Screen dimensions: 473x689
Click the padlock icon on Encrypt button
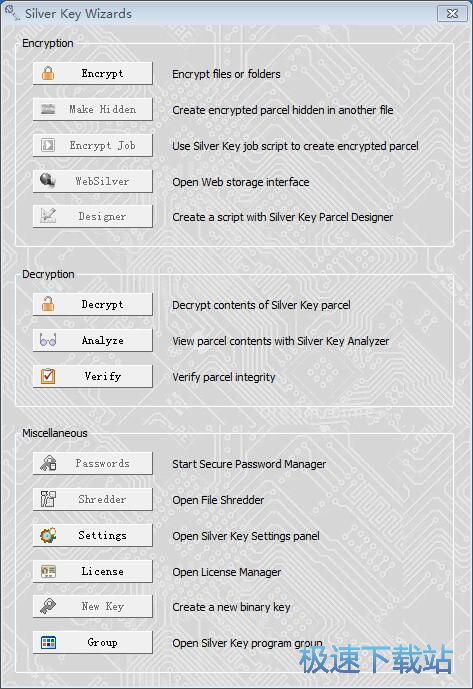(48, 73)
